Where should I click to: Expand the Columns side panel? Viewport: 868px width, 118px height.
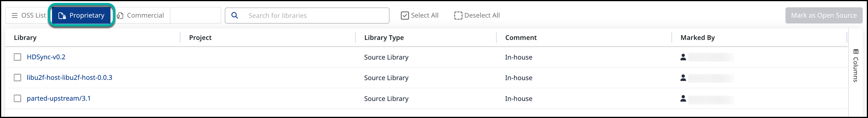tap(856, 65)
